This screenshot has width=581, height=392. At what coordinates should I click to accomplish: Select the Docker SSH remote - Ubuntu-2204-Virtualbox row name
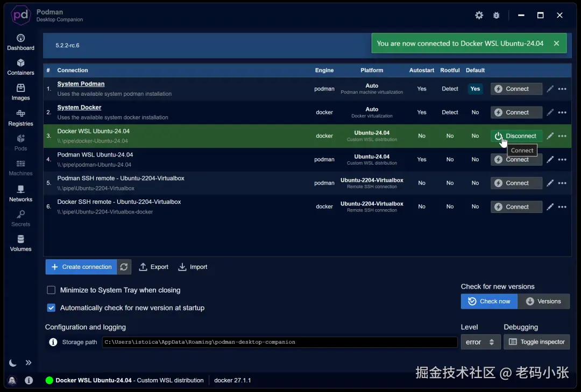[x=119, y=202]
